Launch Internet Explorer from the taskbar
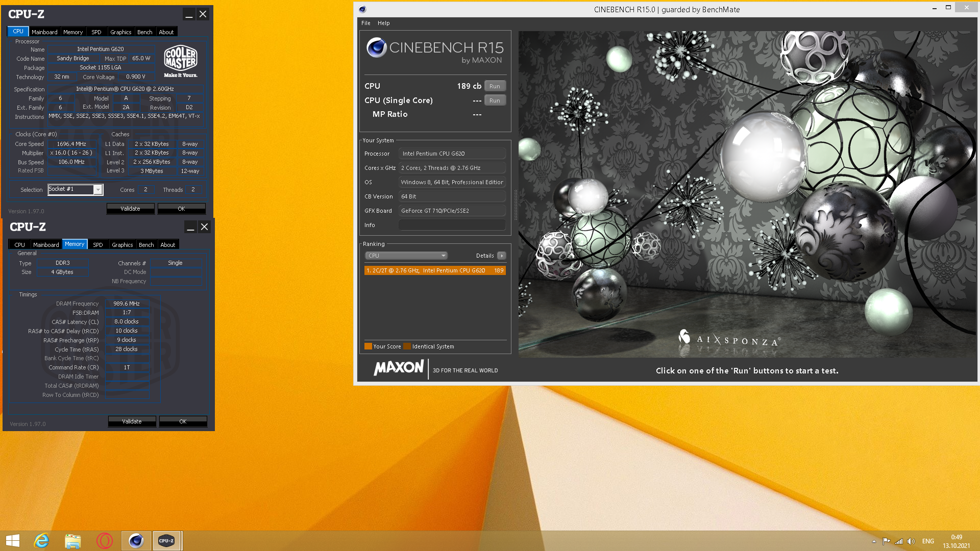This screenshot has width=980, height=551. [41, 541]
